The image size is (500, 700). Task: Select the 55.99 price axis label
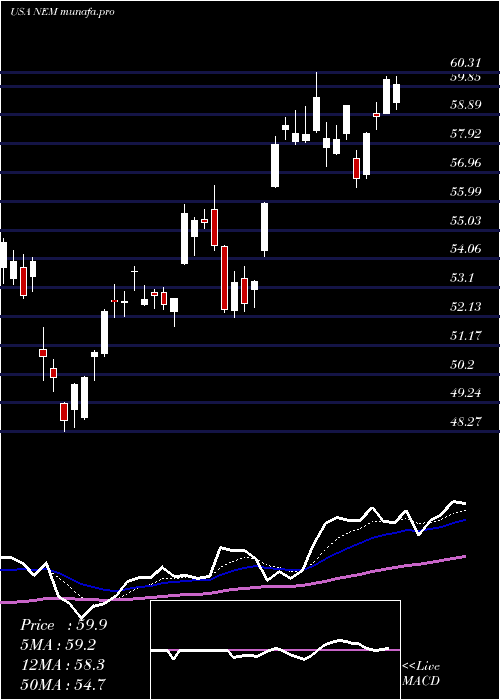click(466, 192)
